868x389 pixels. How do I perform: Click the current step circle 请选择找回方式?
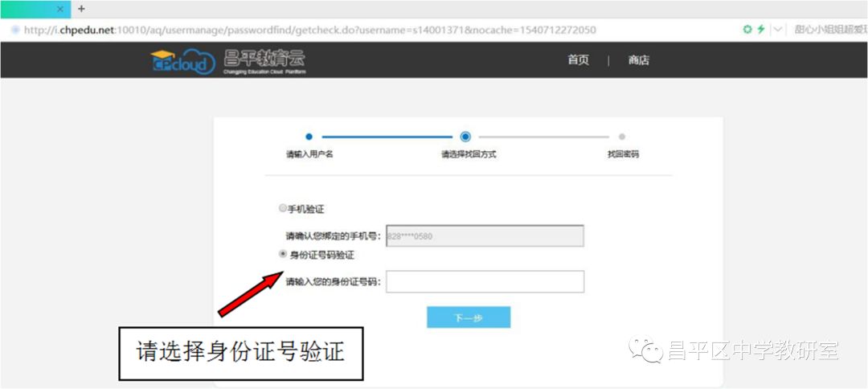[465, 137]
